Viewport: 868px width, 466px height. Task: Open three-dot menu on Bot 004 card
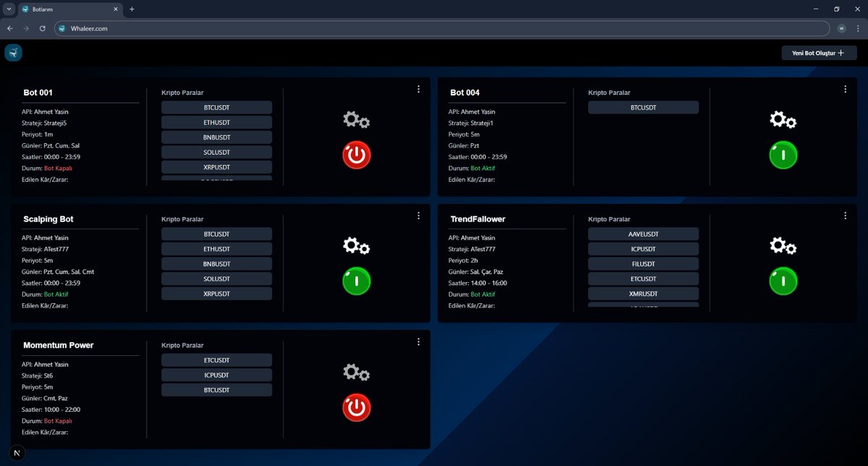tap(845, 89)
